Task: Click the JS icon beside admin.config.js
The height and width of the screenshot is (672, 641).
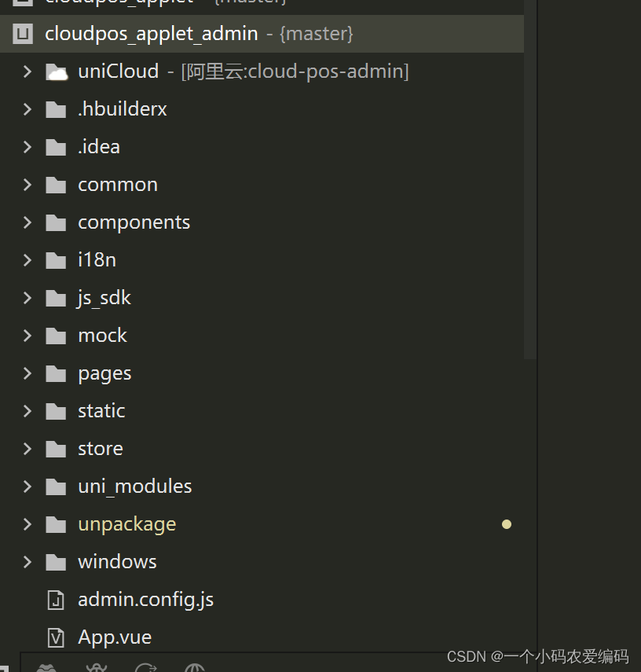Action: tap(55, 599)
